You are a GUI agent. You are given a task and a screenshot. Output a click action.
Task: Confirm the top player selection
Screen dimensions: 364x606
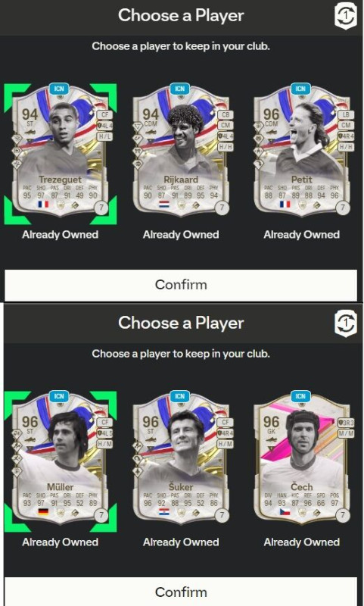click(181, 285)
